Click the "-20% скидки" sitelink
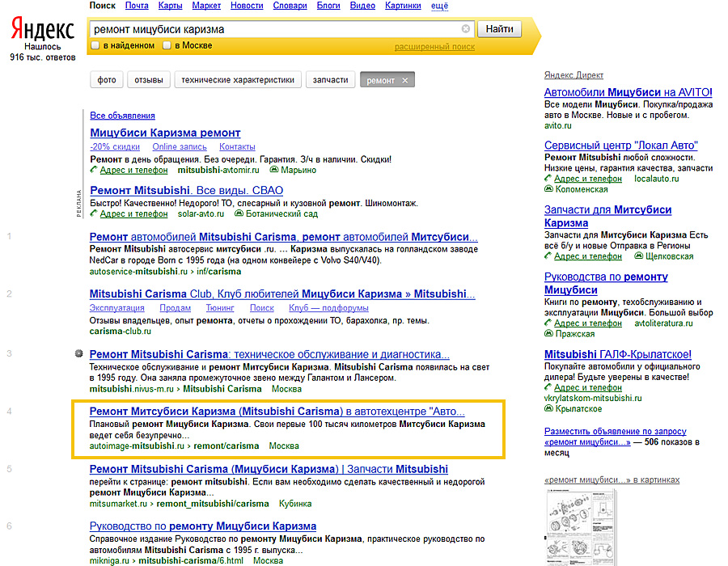The width and height of the screenshot is (728, 566). 115,146
